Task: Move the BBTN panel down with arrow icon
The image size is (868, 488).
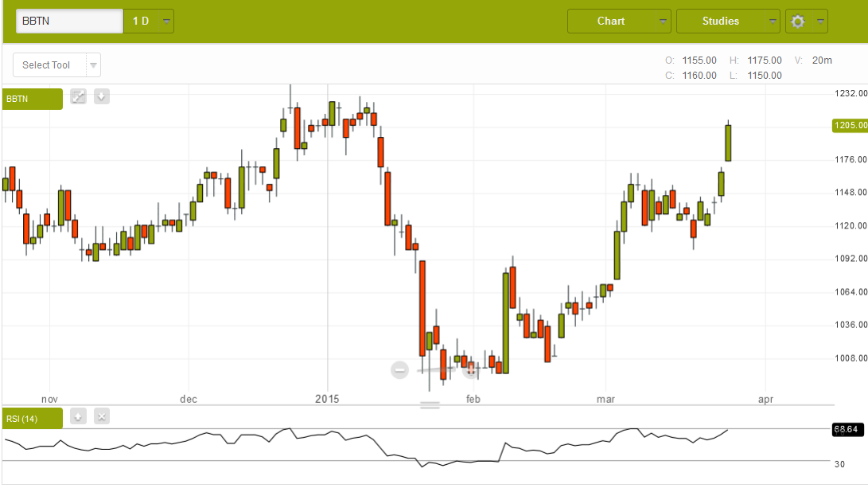Action: pyautogui.click(x=101, y=97)
